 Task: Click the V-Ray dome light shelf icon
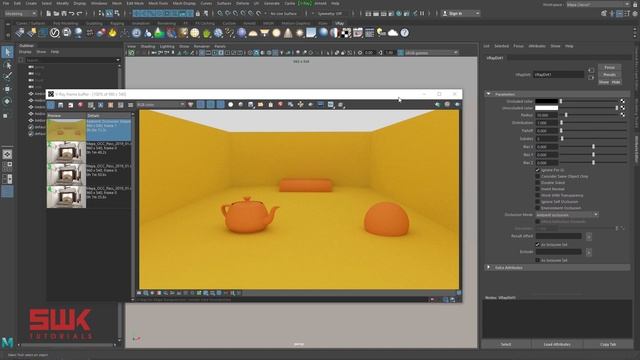coord(253,33)
